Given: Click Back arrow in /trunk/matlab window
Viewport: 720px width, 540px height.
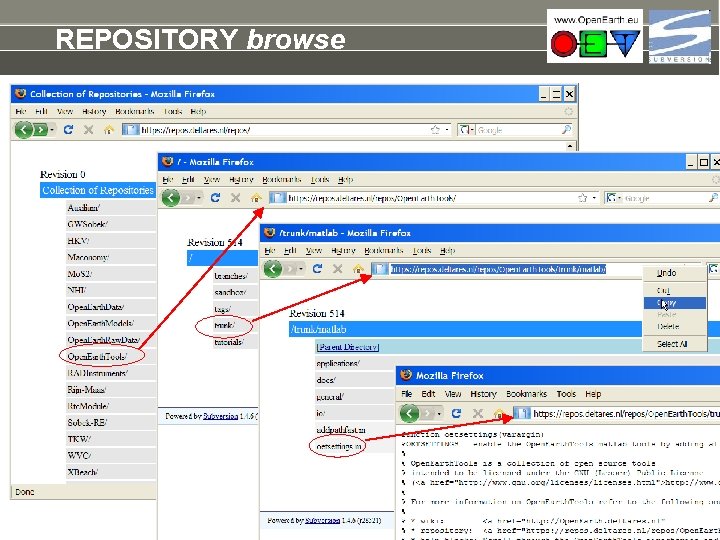Looking at the screenshot, I should tap(272, 269).
